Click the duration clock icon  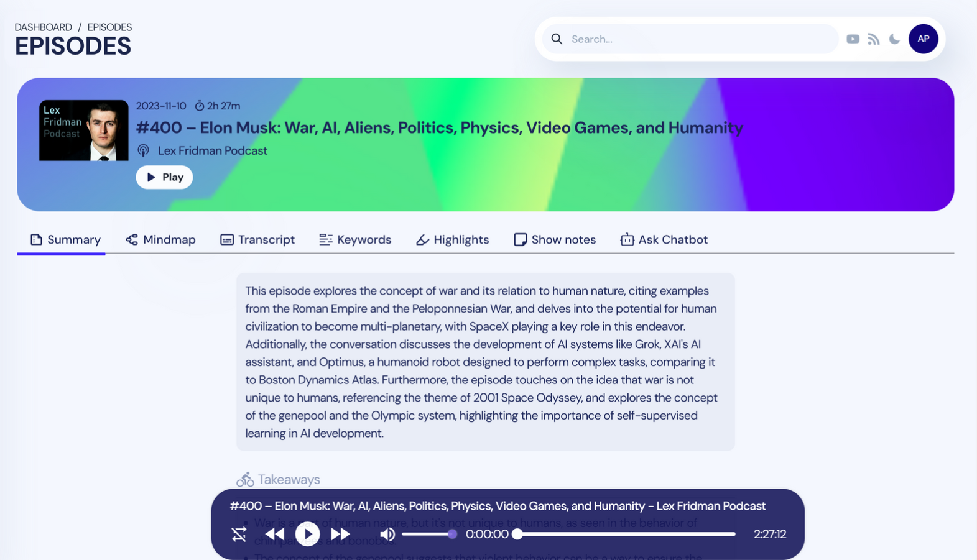click(x=200, y=106)
